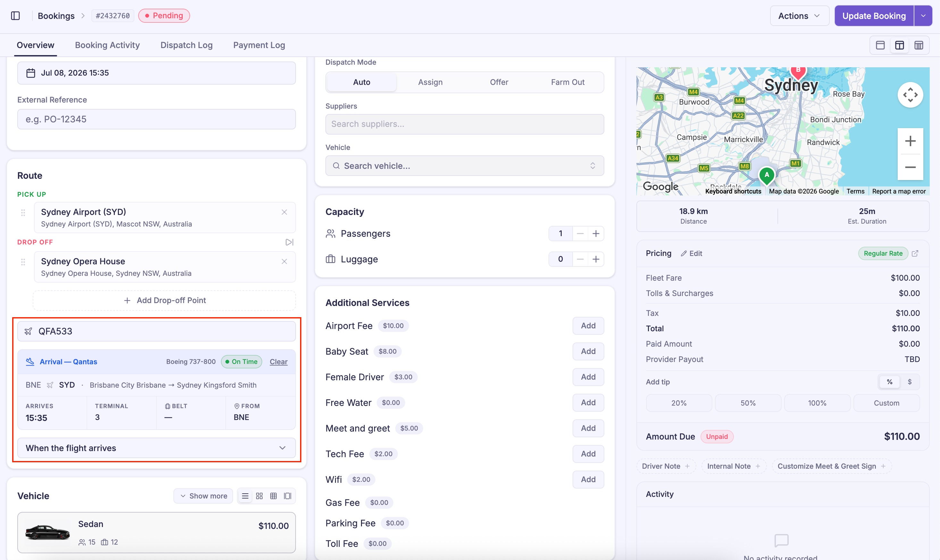Increase passenger count
Image resolution: width=940 pixels, height=560 pixels.
tap(596, 234)
